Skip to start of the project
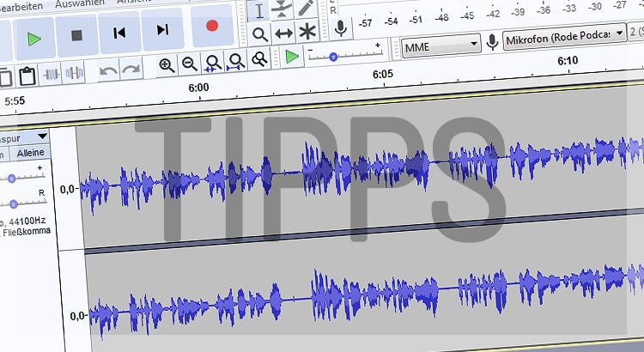Image resolution: width=644 pixels, height=352 pixels. coord(120,33)
